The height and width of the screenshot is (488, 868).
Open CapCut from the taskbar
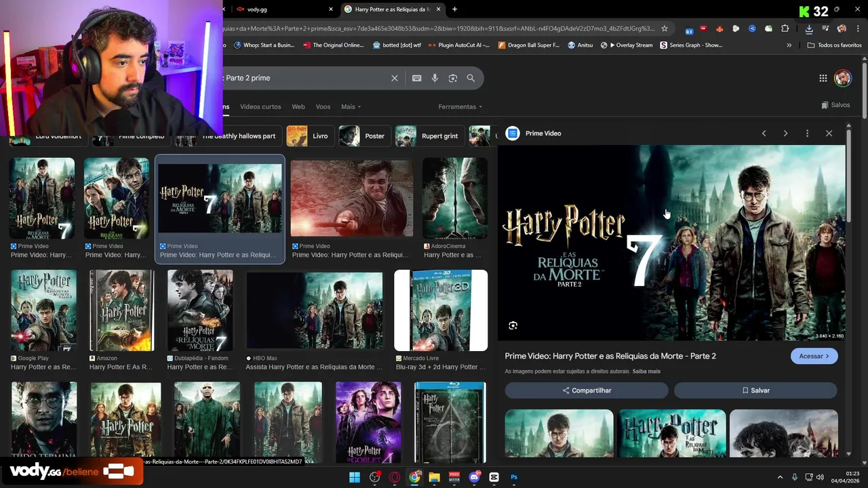point(494,477)
